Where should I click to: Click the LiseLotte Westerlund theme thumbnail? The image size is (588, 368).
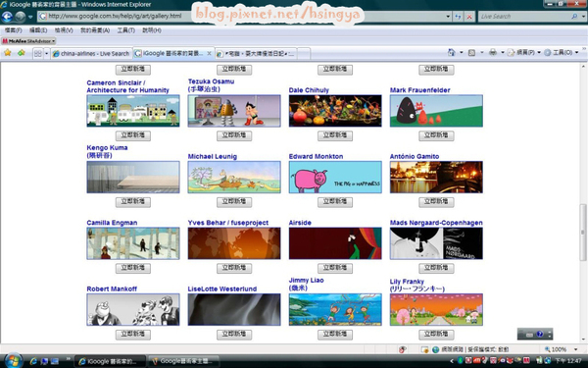point(234,309)
